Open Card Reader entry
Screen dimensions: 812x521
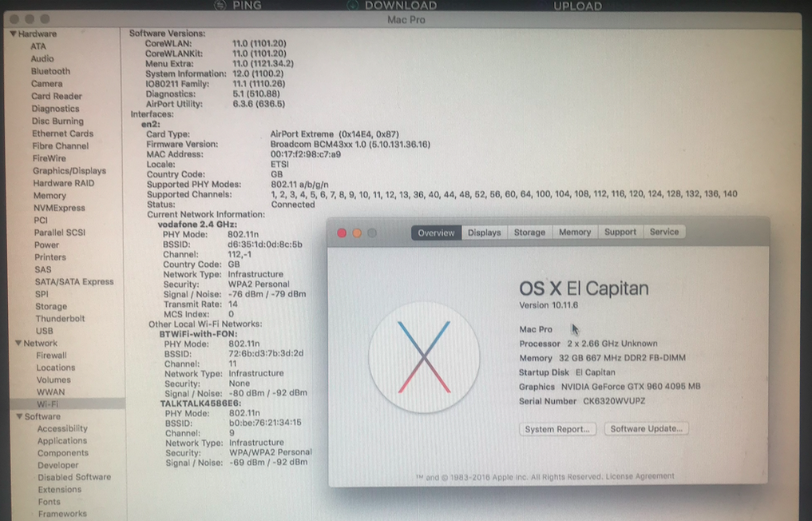[57, 96]
